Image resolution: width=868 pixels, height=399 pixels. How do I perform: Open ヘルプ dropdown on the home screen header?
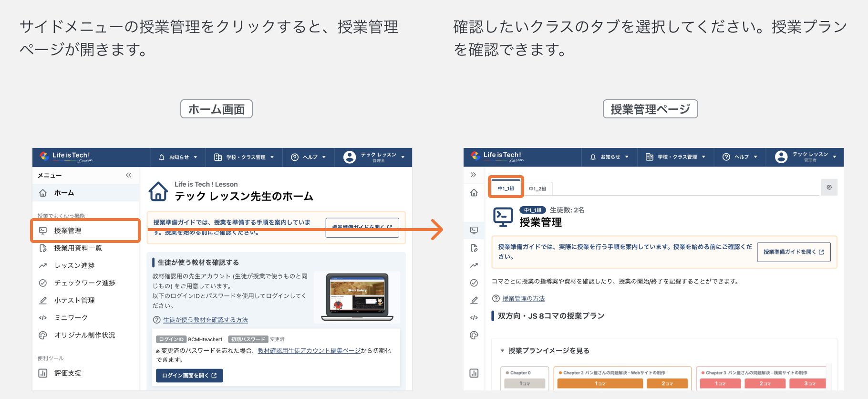(309, 157)
